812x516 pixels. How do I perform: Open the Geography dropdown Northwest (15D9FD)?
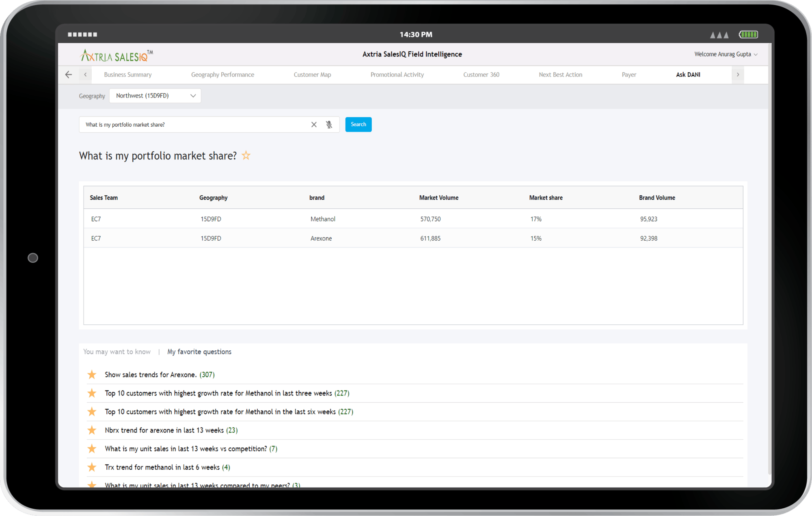click(x=155, y=96)
